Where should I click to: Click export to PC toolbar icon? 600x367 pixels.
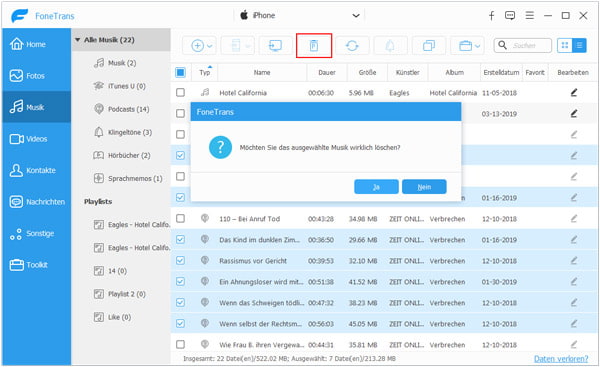click(x=276, y=46)
